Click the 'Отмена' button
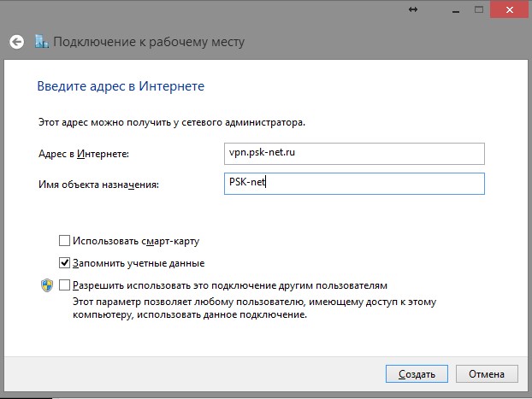532x399 pixels. pyautogui.click(x=487, y=374)
